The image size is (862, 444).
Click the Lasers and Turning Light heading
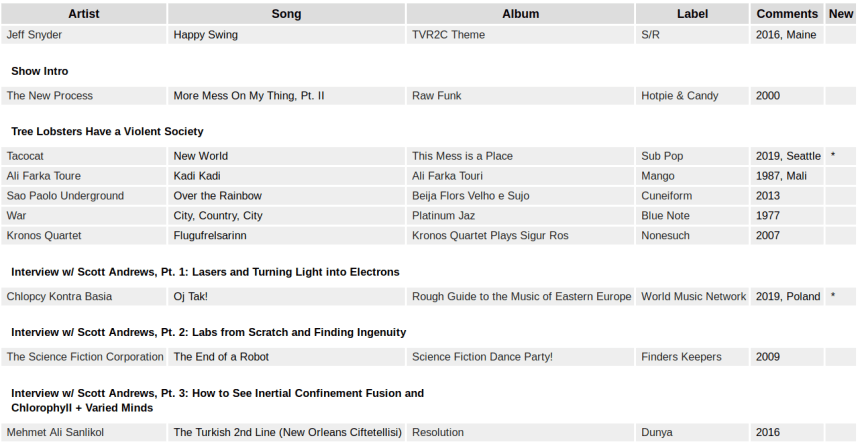click(x=205, y=272)
